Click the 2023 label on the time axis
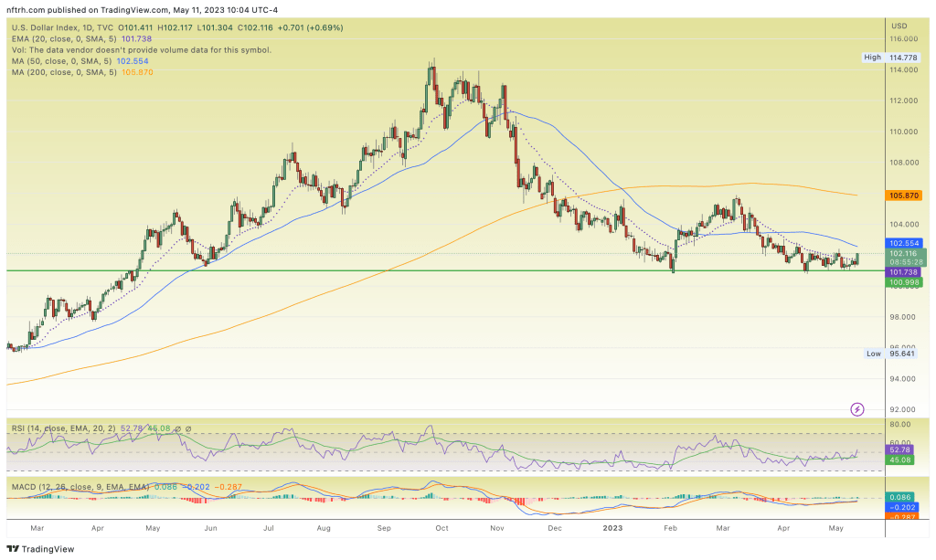Screen dimensions: 936x560 (x=611, y=528)
